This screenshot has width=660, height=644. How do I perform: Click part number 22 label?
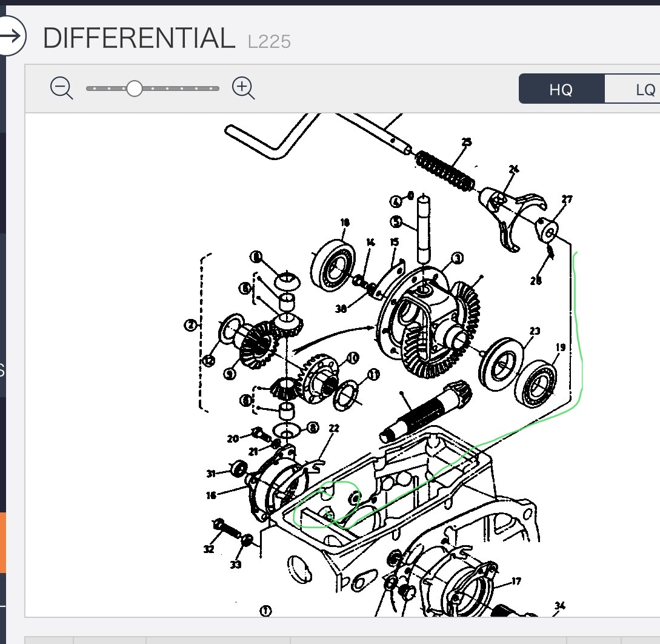point(333,428)
